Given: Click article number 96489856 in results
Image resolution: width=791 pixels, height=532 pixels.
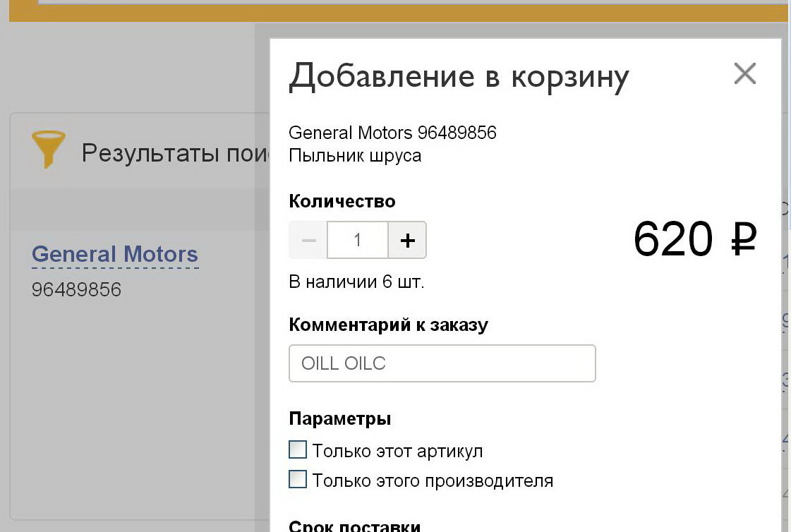Looking at the screenshot, I should (x=77, y=289).
